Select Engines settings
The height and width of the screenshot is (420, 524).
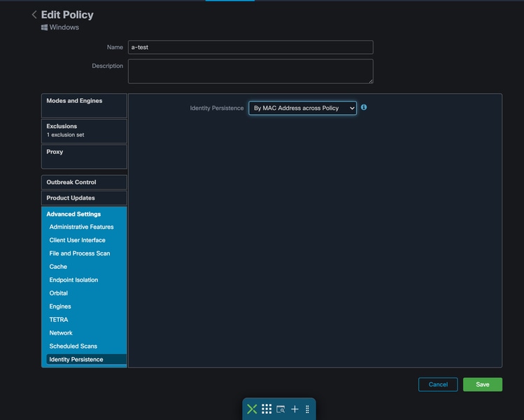click(x=60, y=307)
